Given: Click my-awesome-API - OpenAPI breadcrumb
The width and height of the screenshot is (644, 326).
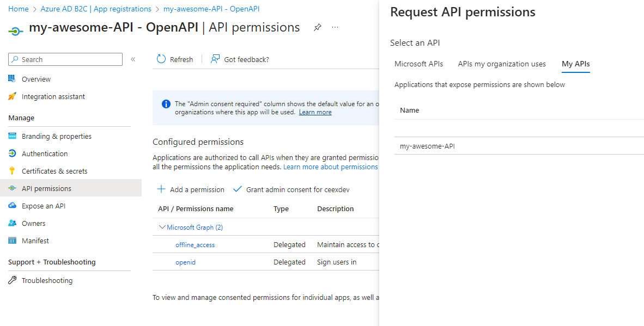Looking at the screenshot, I should (211, 9).
